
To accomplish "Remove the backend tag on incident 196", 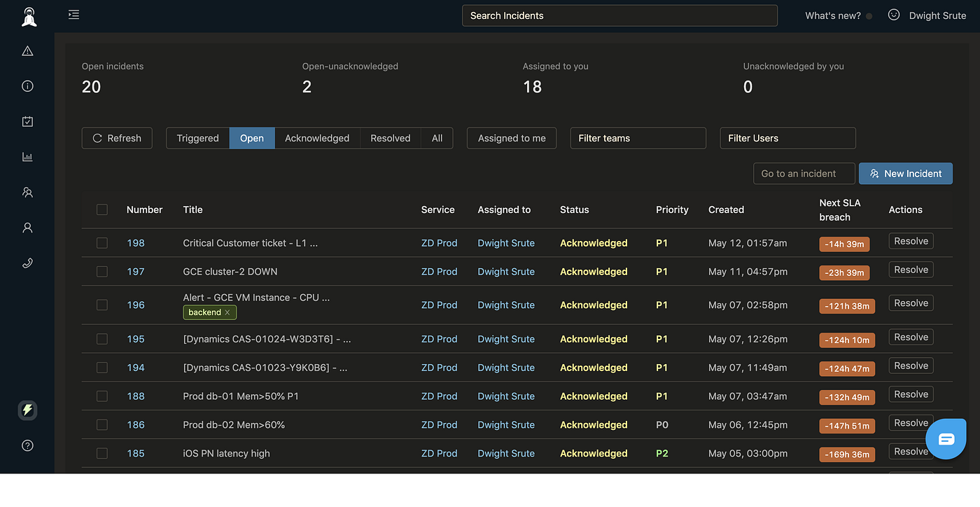I will (227, 312).
